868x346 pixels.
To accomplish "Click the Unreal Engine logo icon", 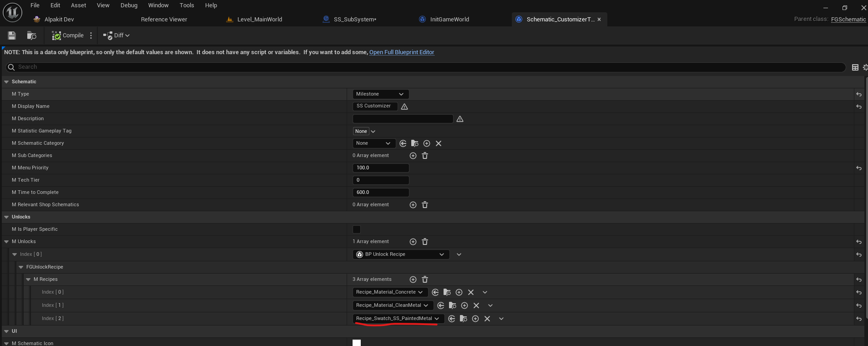I will pos(12,12).
